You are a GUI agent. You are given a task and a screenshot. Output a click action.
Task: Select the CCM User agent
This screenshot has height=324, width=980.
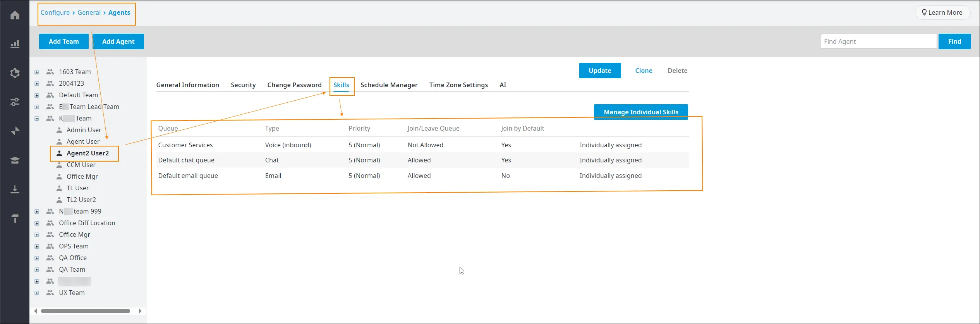[81, 165]
